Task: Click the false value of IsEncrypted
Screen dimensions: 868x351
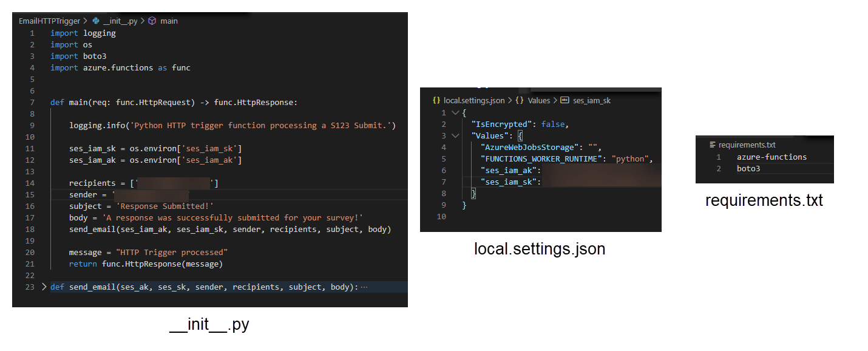Action: 552,124
